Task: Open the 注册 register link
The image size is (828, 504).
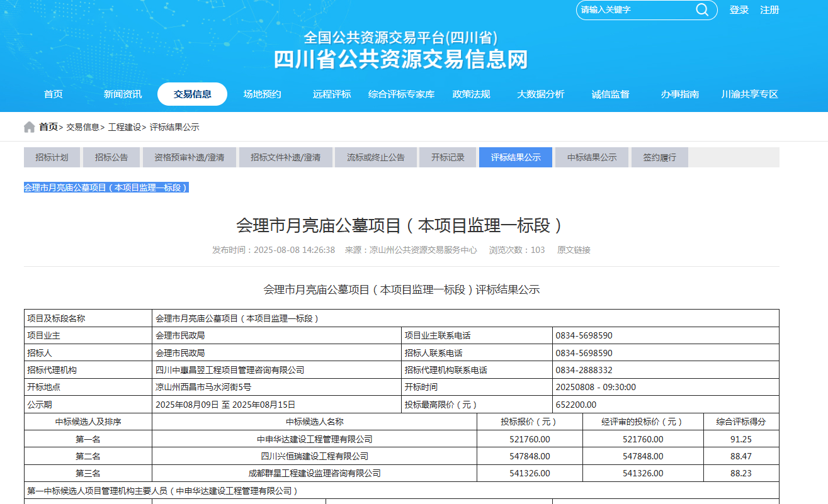Action: click(x=769, y=10)
